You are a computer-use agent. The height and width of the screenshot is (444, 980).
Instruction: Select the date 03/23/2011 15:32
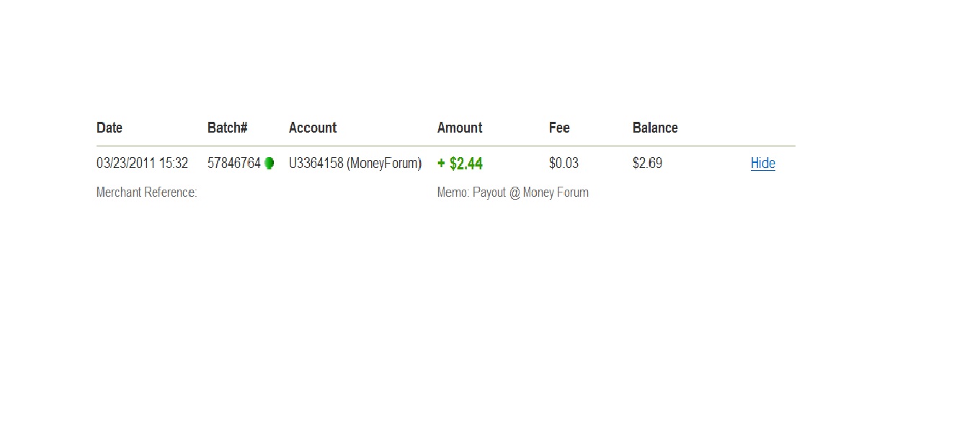coord(143,164)
